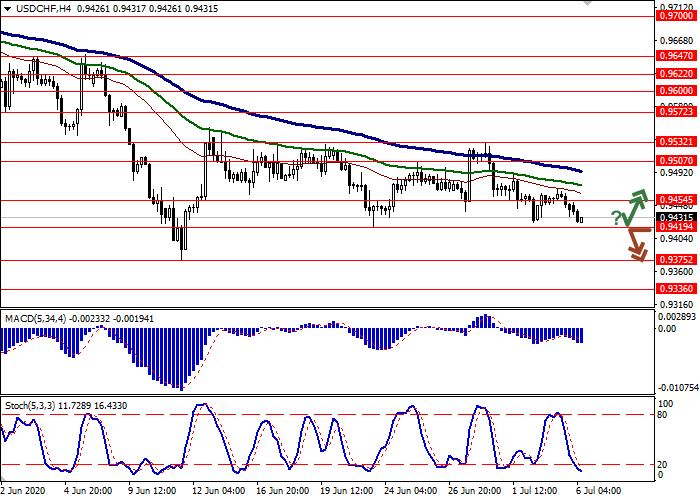
Task: Select the 0.9454 resistance level label
Action: 676,200
